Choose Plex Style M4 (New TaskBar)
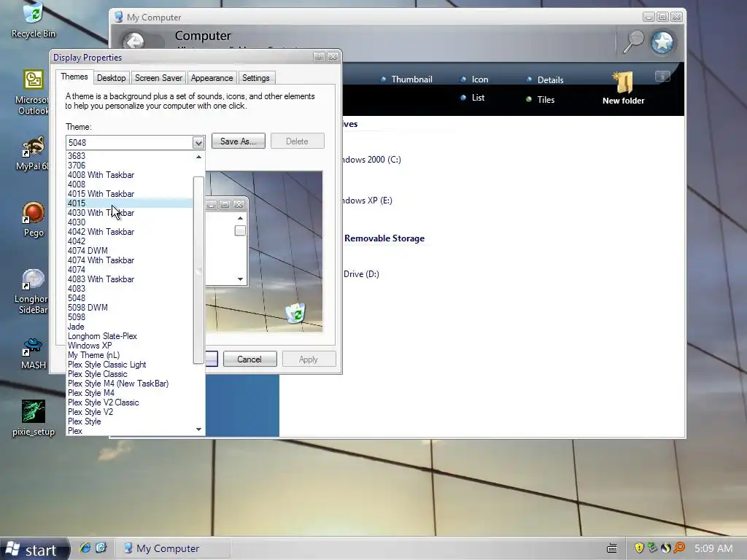 point(130,384)
